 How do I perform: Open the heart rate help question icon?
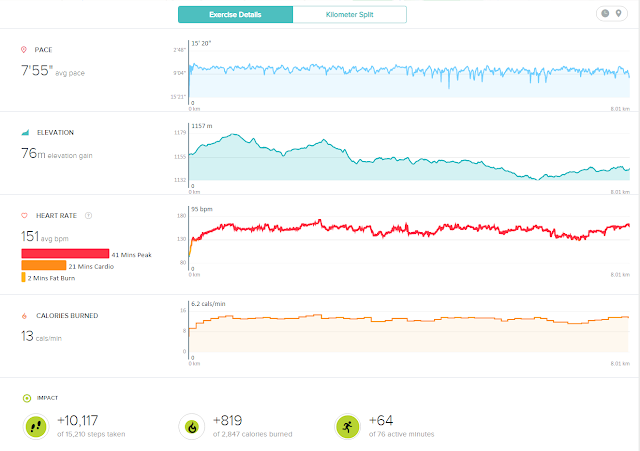[88, 216]
